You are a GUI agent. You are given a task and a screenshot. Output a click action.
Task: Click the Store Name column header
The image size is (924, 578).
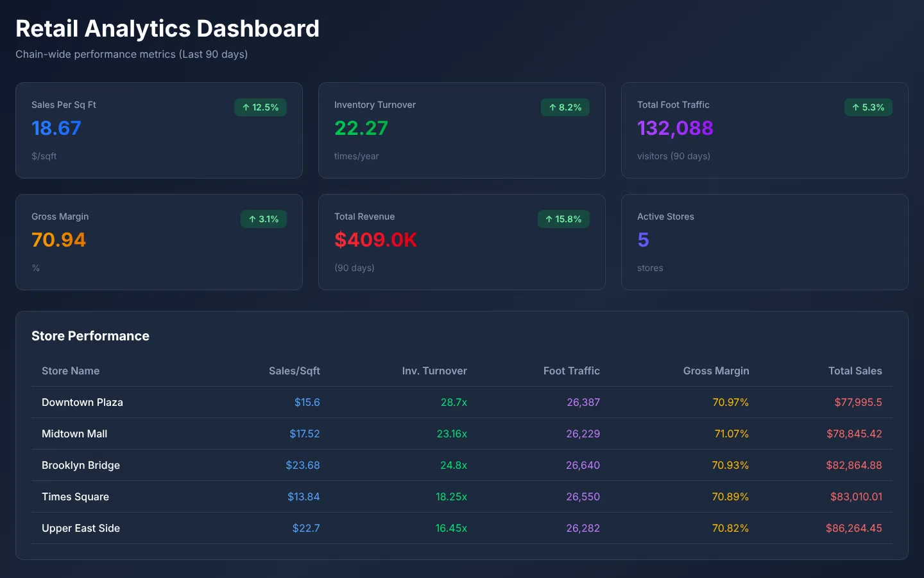click(71, 371)
